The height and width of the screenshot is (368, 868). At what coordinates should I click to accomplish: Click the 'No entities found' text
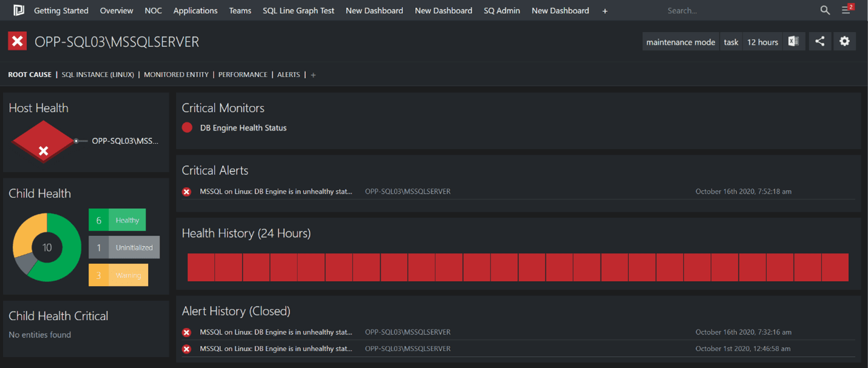coord(40,335)
